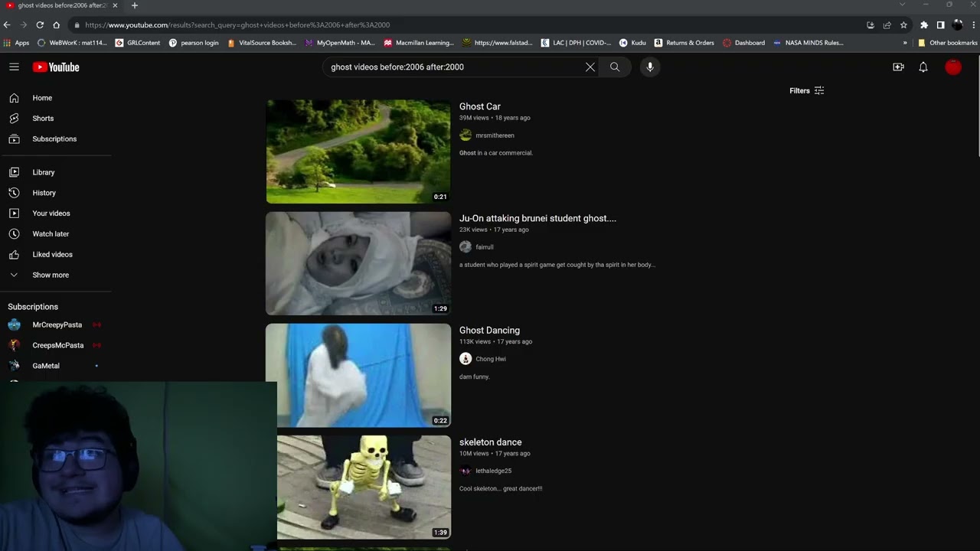Viewport: 980px width, 551px height.
Task: Open the Returns & Orders bookmark
Action: click(684, 43)
